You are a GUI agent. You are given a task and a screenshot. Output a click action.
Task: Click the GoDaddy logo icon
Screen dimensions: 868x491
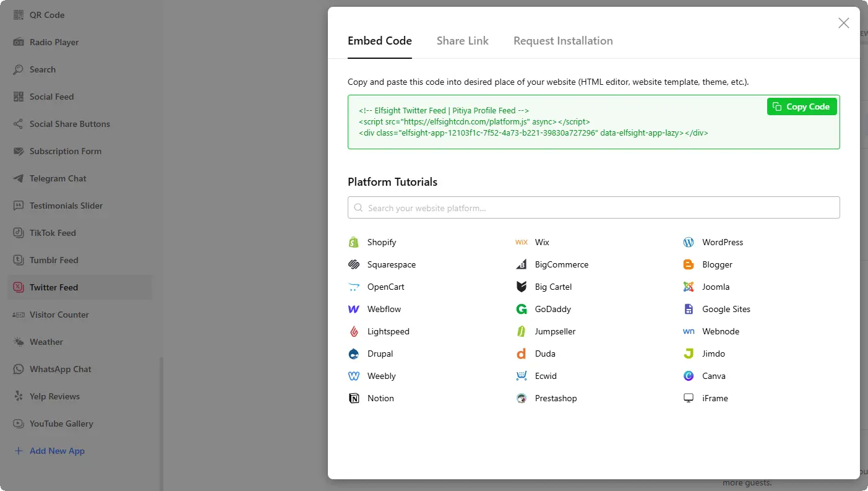point(522,309)
